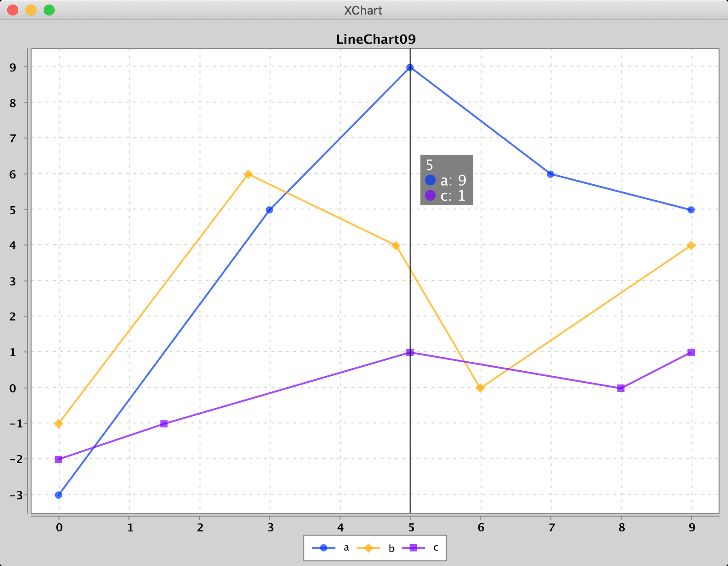Click x-axis label 0
This screenshot has width=728, height=566.
59,528
